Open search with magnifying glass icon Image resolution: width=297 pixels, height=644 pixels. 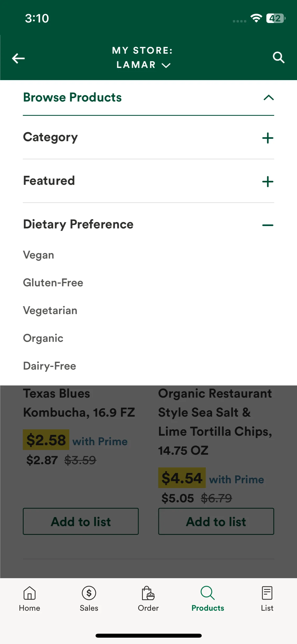tap(279, 57)
